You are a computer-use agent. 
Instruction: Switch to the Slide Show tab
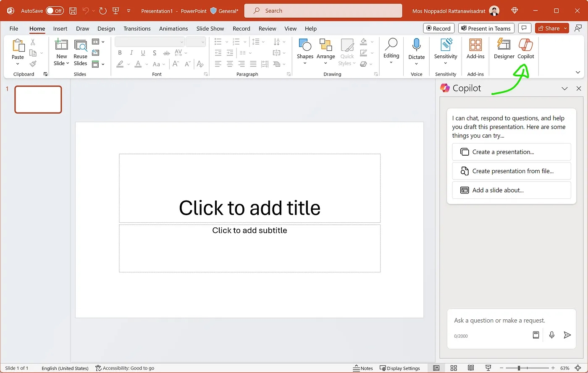point(210,29)
